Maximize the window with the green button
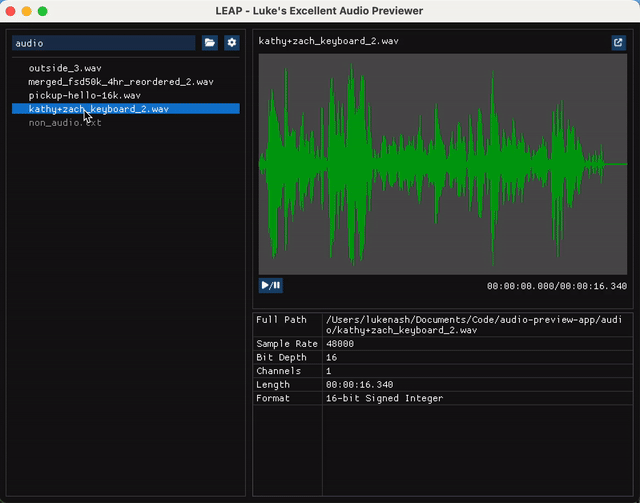This screenshot has width=640, height=503. coord(42,11)
